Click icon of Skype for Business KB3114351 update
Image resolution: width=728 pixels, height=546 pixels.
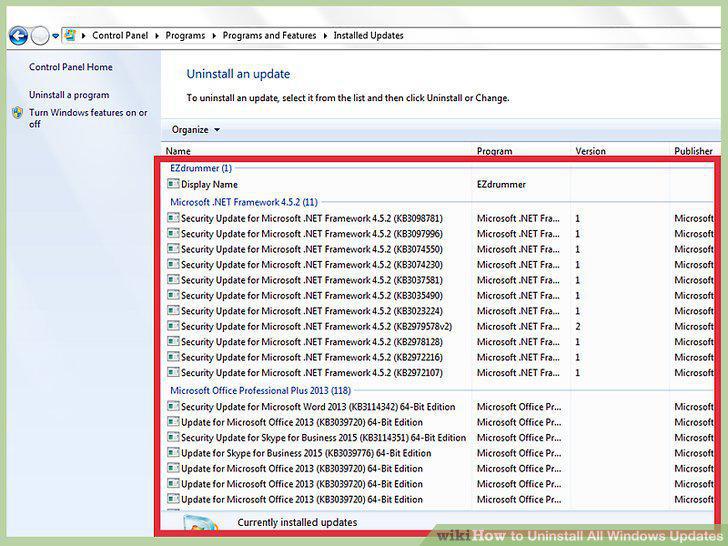click(173, 437)
